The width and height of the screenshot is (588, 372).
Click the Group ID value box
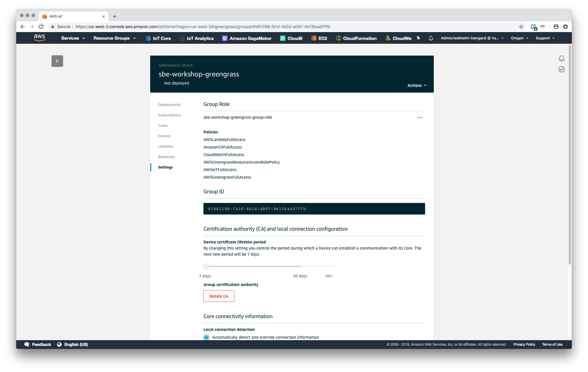pyautogui.click(x=314, y=209)
